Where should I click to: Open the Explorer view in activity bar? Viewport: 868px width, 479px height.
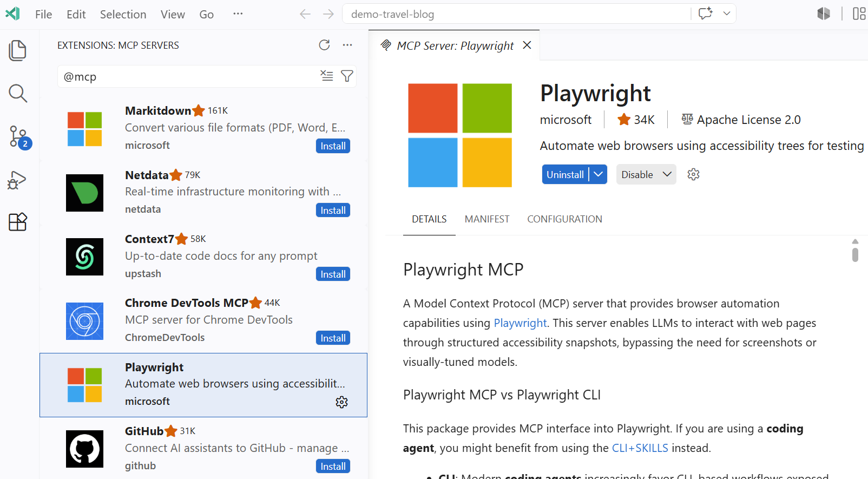[18, 50]
